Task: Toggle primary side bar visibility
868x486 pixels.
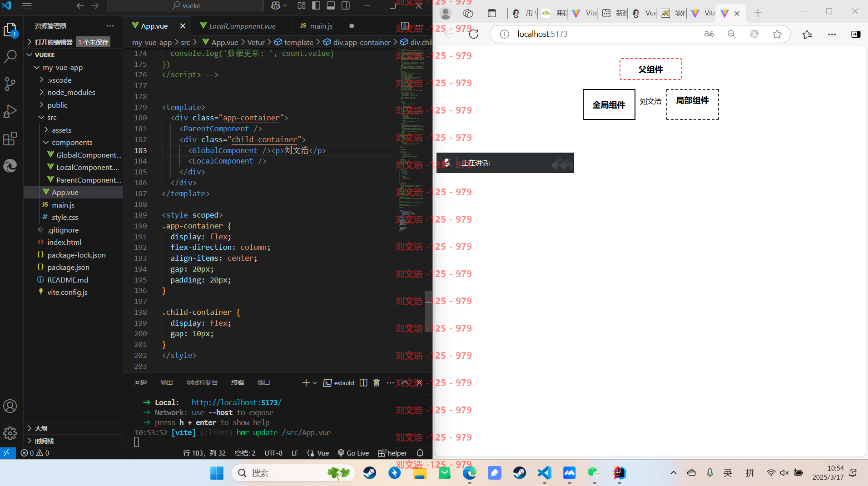Action: coord(316,6)
